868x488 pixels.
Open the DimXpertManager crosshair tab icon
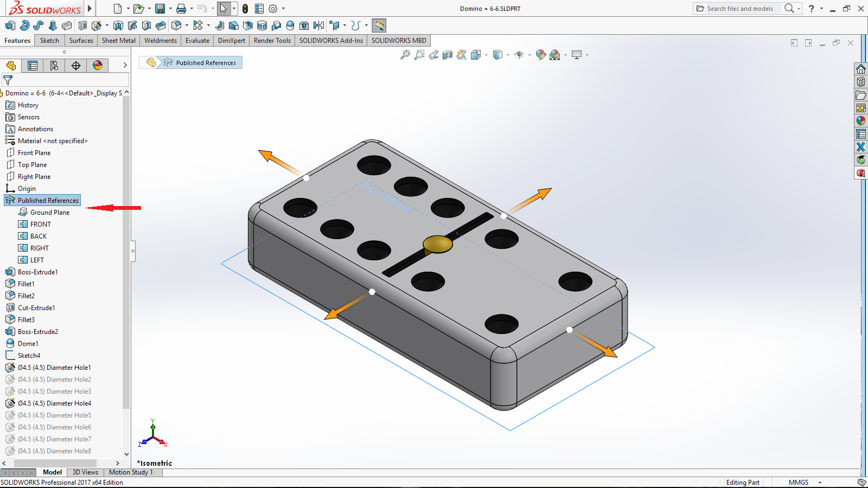point(76,66)
